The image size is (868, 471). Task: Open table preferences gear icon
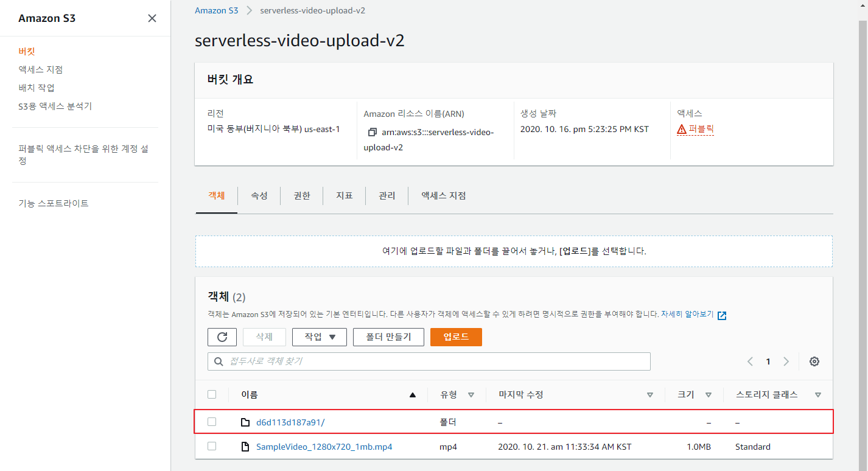pyautogui.click(x=814, y=361)
